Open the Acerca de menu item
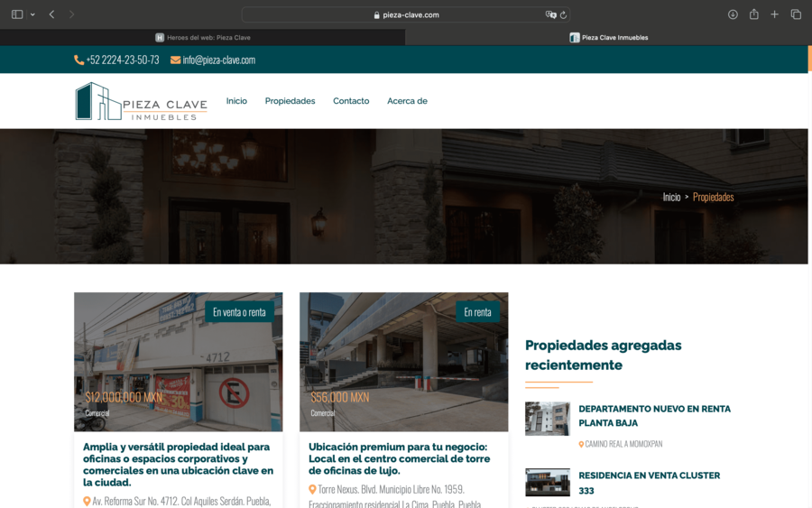 407,101
